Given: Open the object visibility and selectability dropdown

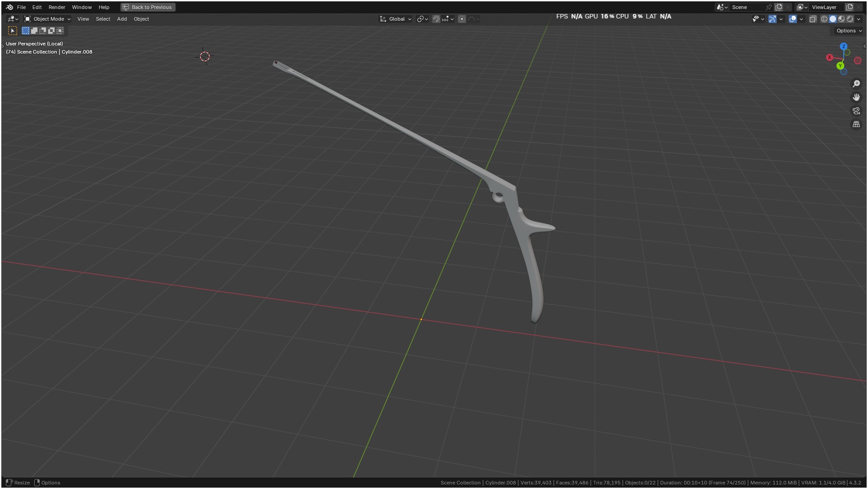Looking at the screenshot, I should (758, 19).
